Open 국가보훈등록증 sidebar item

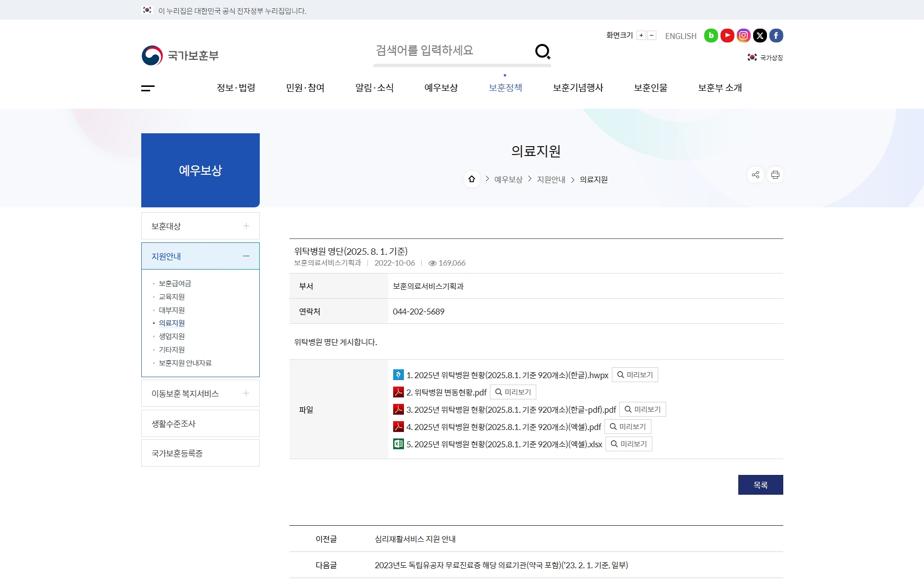[200, 453]
